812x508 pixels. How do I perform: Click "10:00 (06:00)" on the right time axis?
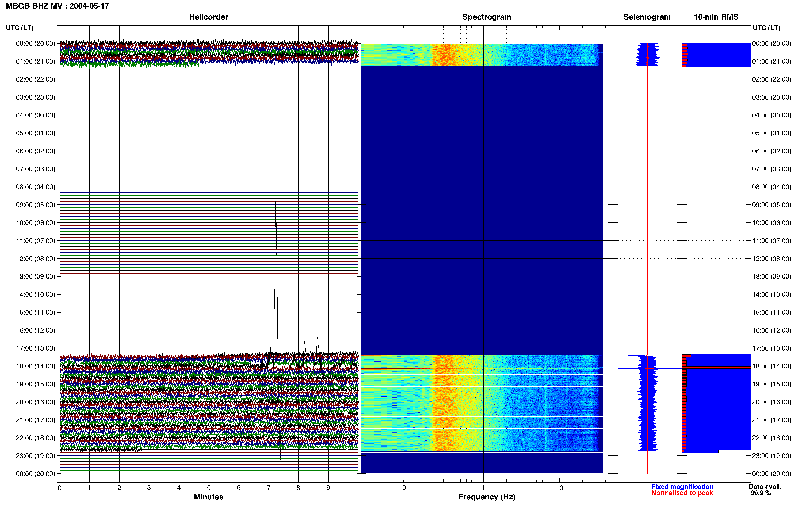[x=771, y=223]
